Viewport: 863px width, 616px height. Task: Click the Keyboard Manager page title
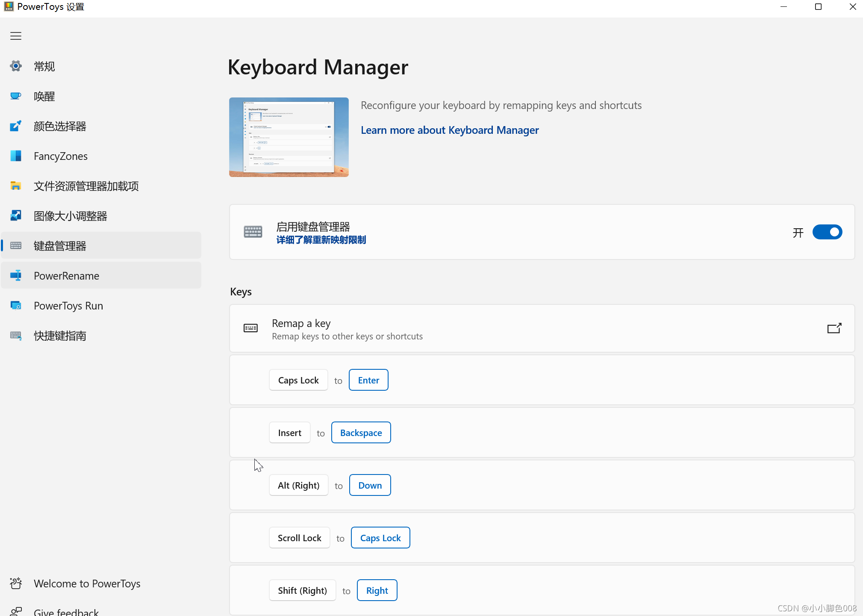tap(318, 68)
